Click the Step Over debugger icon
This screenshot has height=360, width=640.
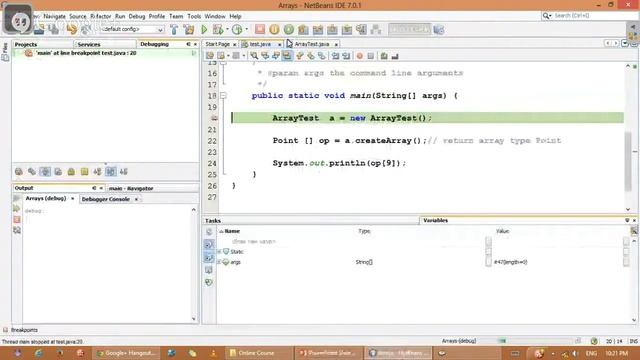(x=303, y=29)
